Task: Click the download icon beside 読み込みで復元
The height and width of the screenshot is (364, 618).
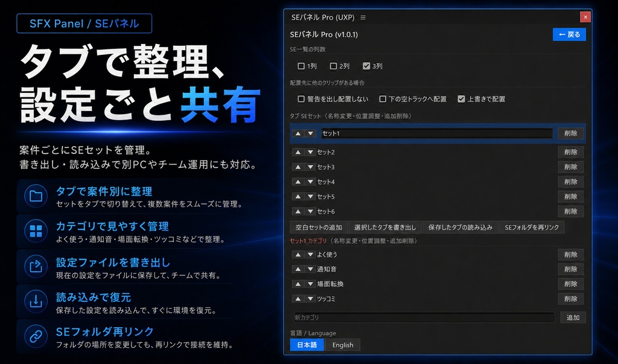Action: coord(36,302)
